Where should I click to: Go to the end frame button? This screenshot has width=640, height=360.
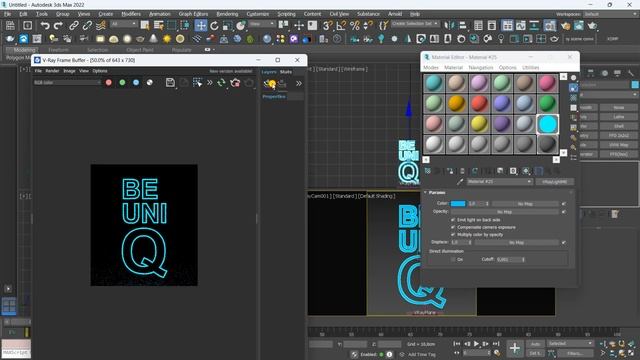coord(496,344)
